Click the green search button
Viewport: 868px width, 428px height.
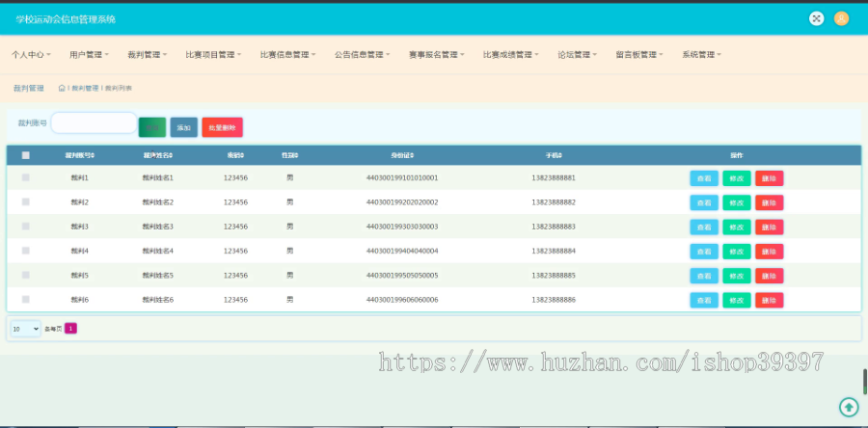click(152, 127)
